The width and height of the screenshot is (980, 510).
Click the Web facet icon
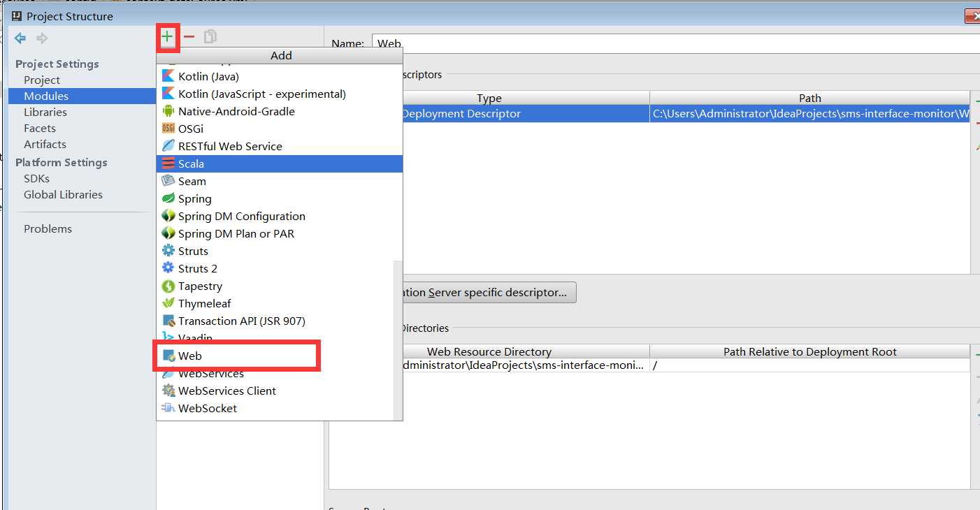pyautogui.click(x=168, y=356)
